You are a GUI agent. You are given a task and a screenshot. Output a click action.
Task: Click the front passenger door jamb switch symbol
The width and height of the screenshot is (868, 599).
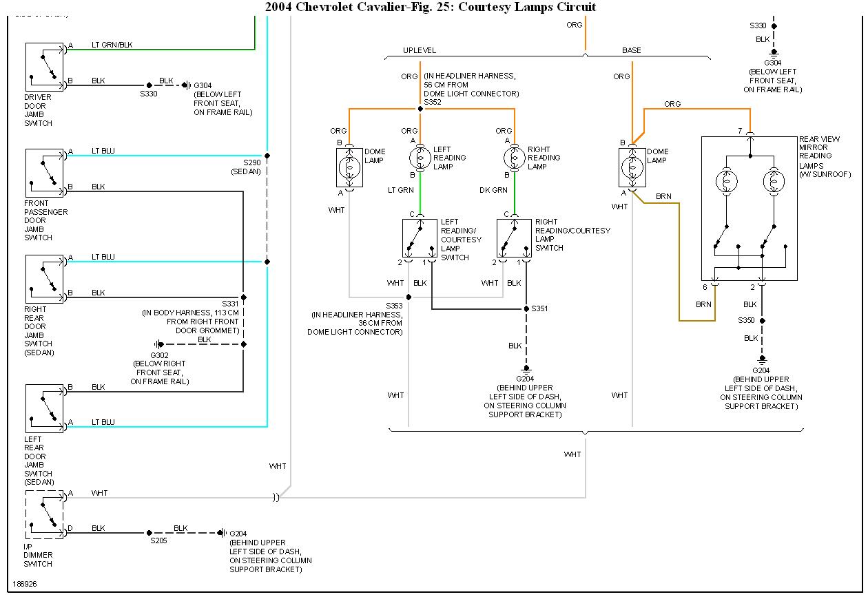point(44,173)
